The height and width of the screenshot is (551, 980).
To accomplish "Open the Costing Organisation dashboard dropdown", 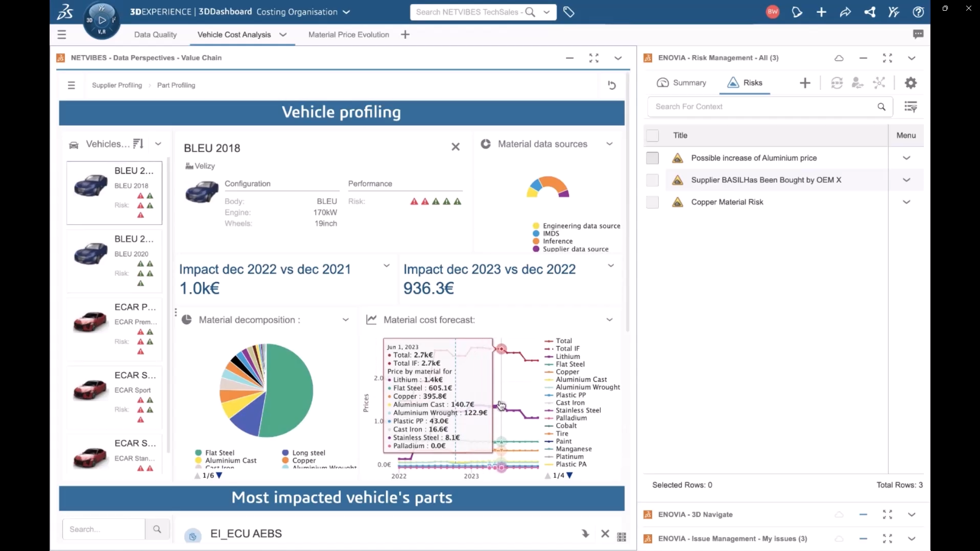I will [x=346, y=12].
